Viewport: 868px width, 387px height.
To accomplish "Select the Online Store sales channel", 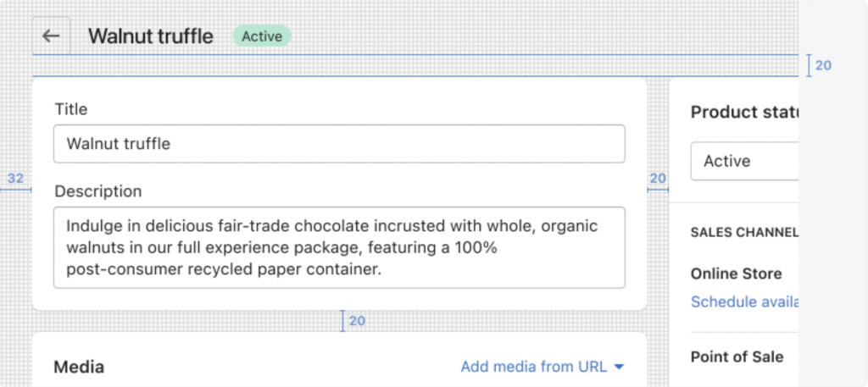I will point(736,274).
